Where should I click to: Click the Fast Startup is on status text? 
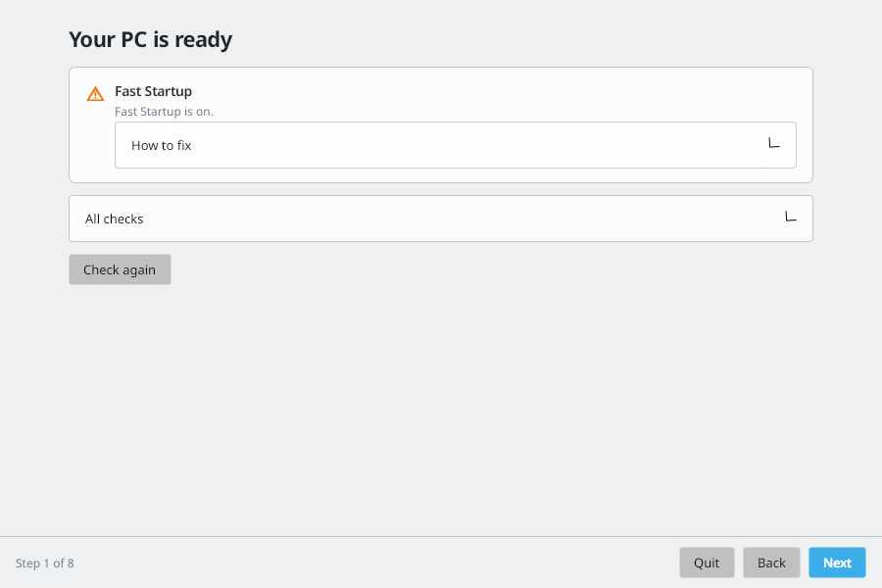(x=164, y=112)
